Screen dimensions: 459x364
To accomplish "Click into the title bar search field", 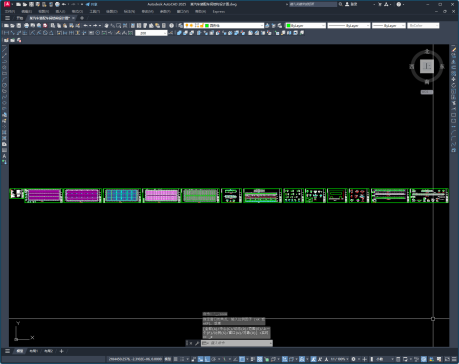I will click(x=313, y=4).
